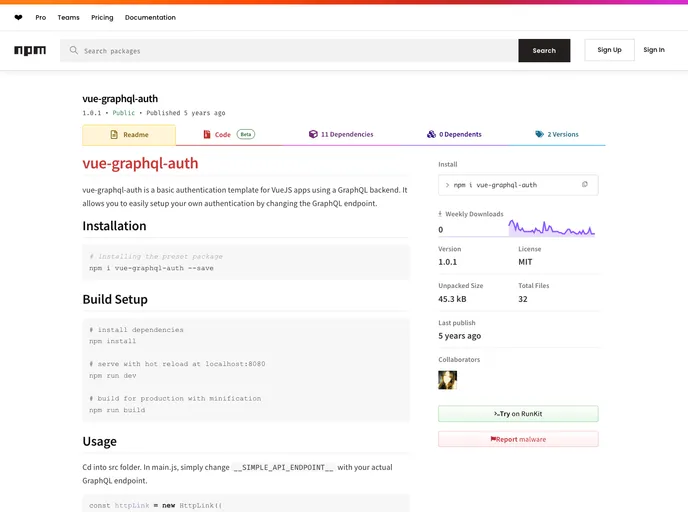Click the Dependents cubes icon
This screenshot has width=688, height=512.
tap(431, 134)
